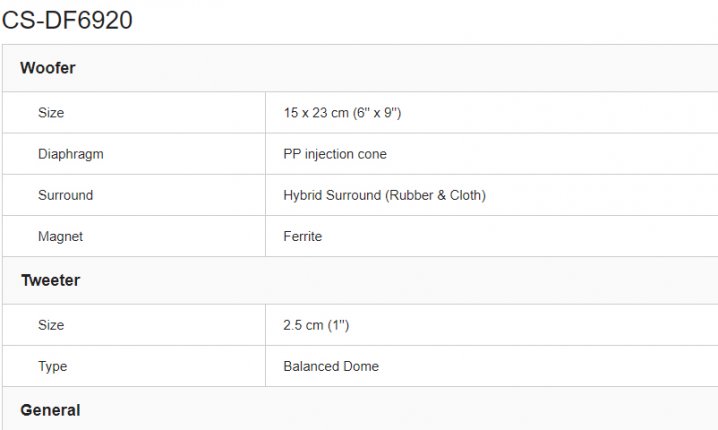
Task: Click the 2.5 cm (1") value
Action: pyautogui.click(x=316, y=325)
